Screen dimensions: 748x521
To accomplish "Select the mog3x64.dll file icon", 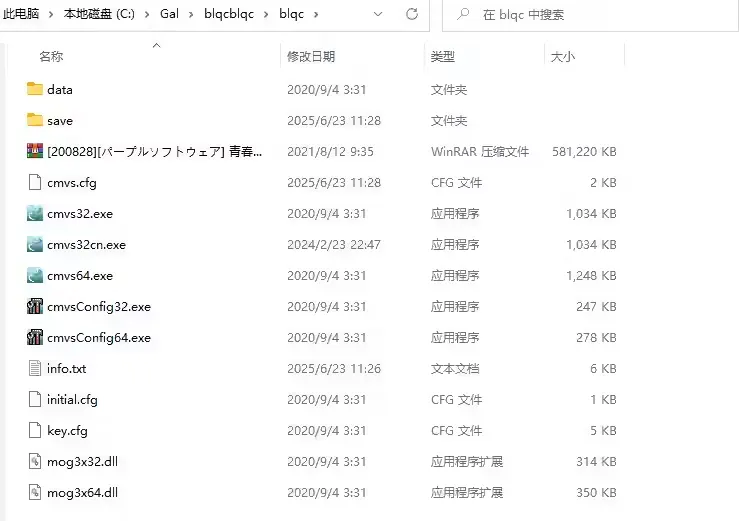I will click(x=35, y=492).
